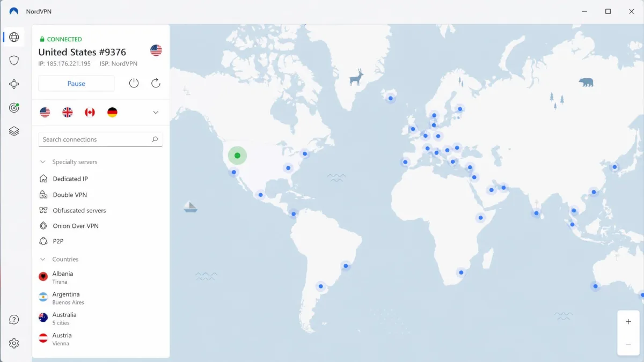Open the globe map view in sidebar
644x362 pixels.
14,37
